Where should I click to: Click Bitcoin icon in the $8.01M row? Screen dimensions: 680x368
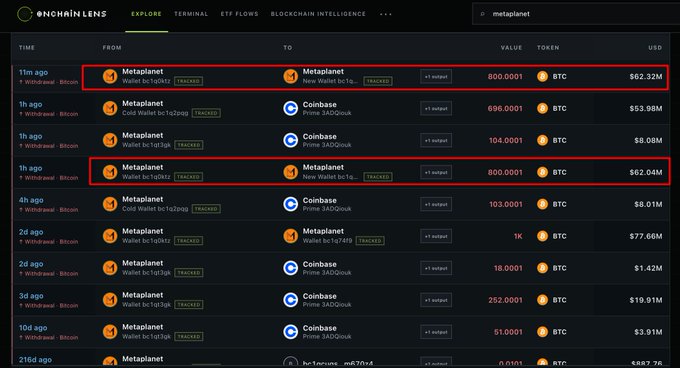542,204
